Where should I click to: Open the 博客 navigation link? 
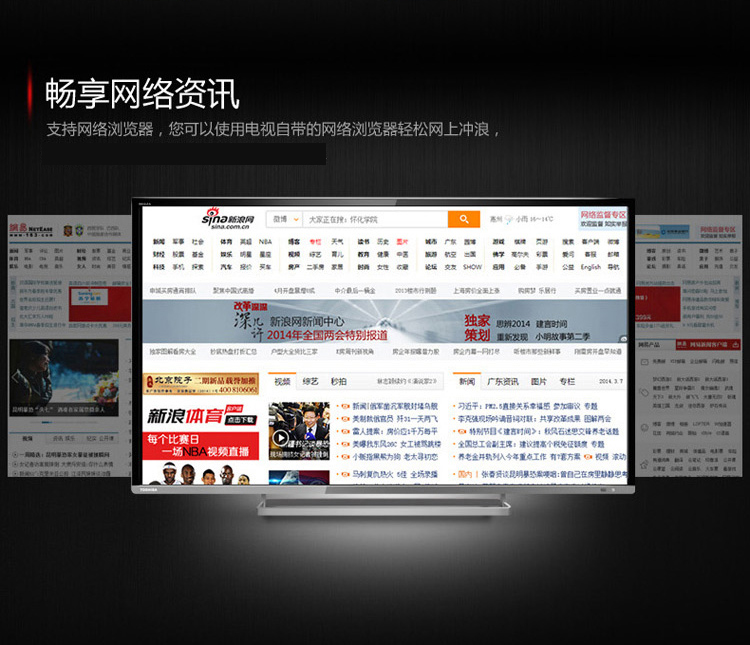[x=294, y=242]
